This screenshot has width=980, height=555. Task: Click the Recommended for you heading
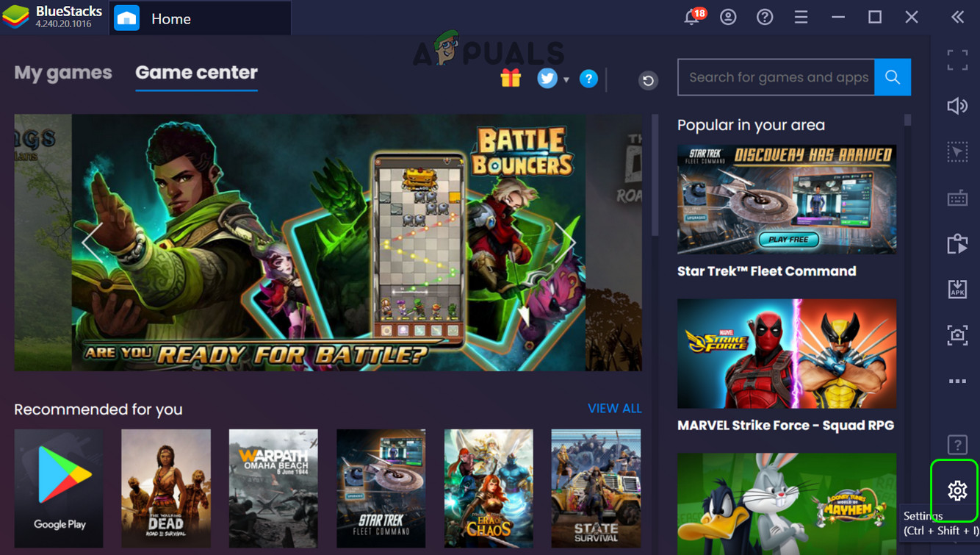(98, 409)
